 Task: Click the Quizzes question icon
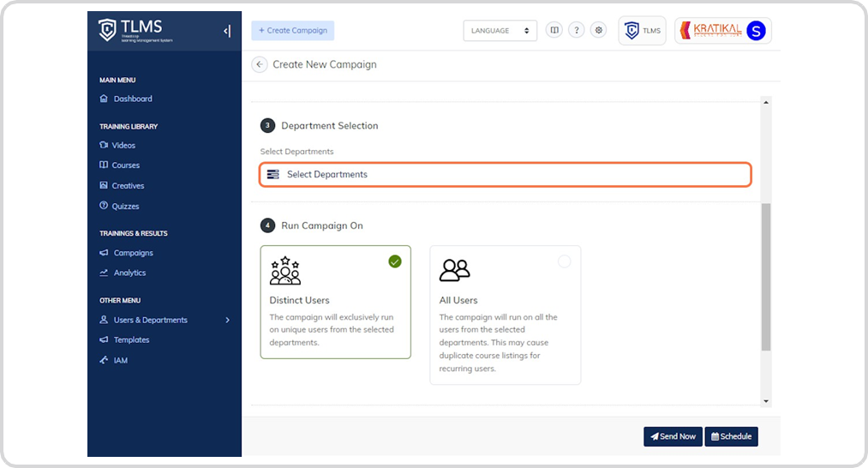click(104, 206)
